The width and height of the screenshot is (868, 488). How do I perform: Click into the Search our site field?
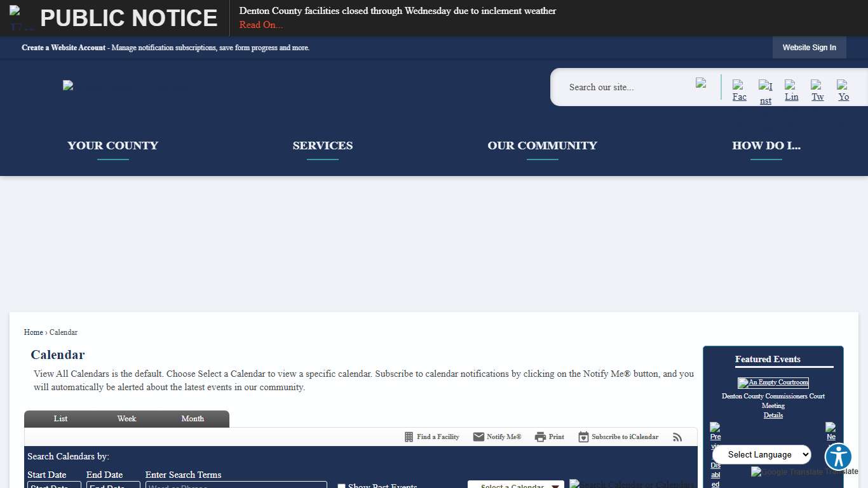pos(626,87)
